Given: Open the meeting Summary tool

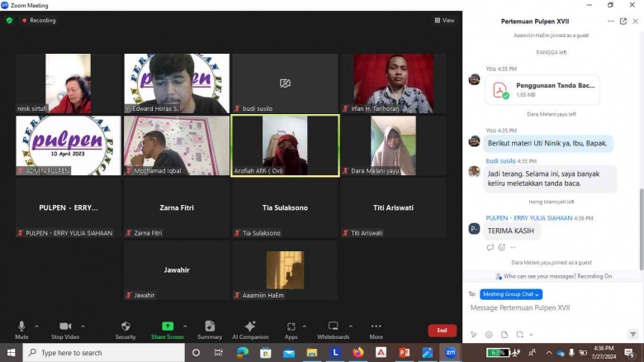Looking at the screenshot, I should [210, 326].
